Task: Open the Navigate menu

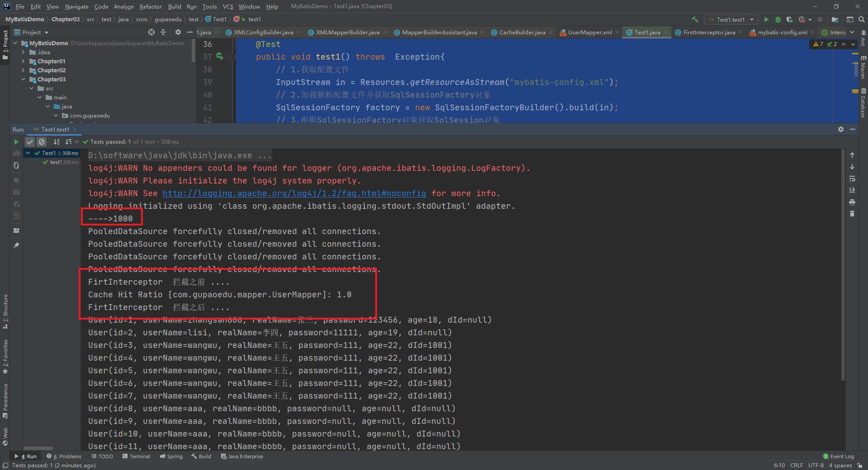Action: pos(76,6)
